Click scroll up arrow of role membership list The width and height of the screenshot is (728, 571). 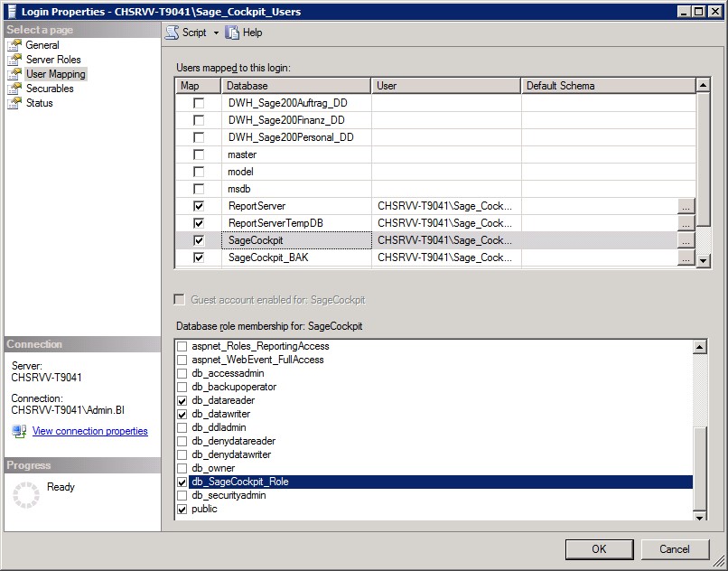700,347
